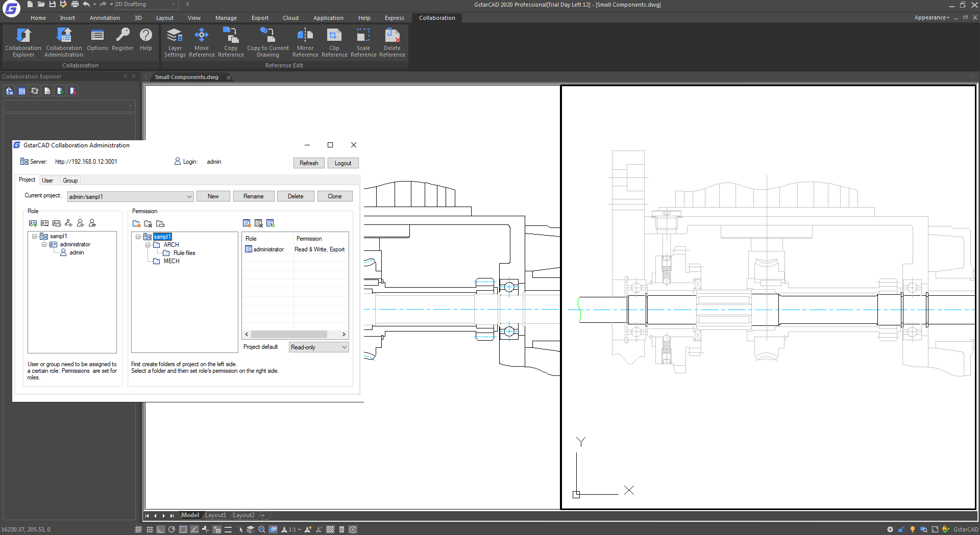Click add user icon in Role toolbar
The height and width of the screenshot is (535, 980).
pyautogui.click(x=80, y=223)
